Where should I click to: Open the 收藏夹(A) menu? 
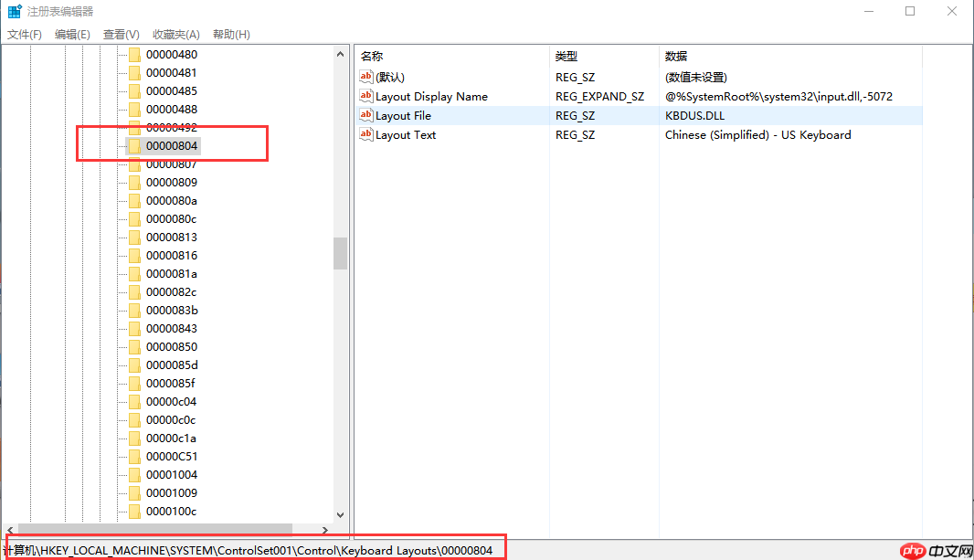[175, 34]
